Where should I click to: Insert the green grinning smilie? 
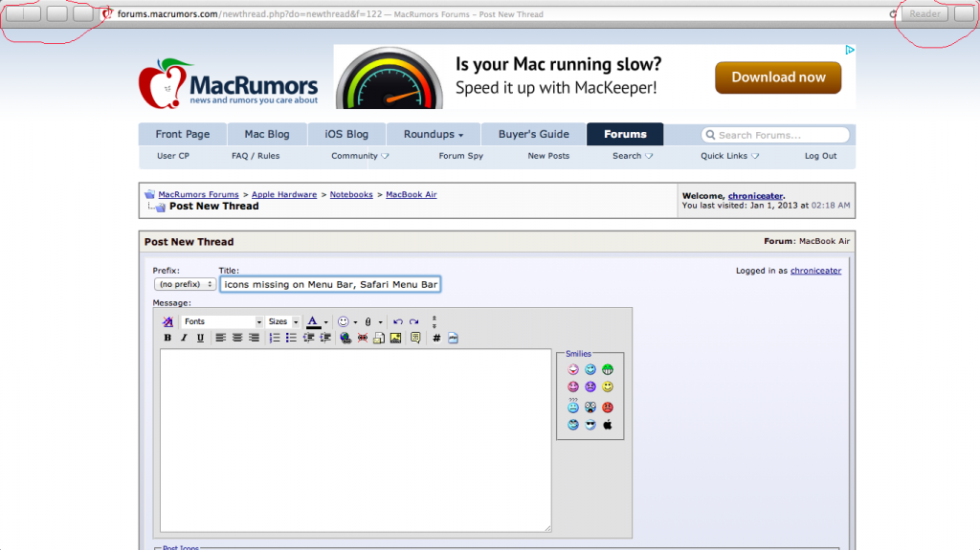pyautogui.click(x=608, y=369)
